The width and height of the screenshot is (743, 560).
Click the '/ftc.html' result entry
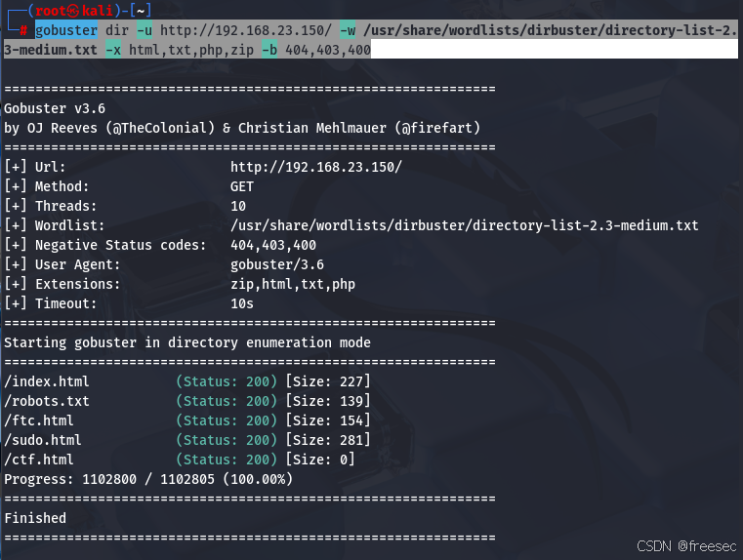coord(39,420)
